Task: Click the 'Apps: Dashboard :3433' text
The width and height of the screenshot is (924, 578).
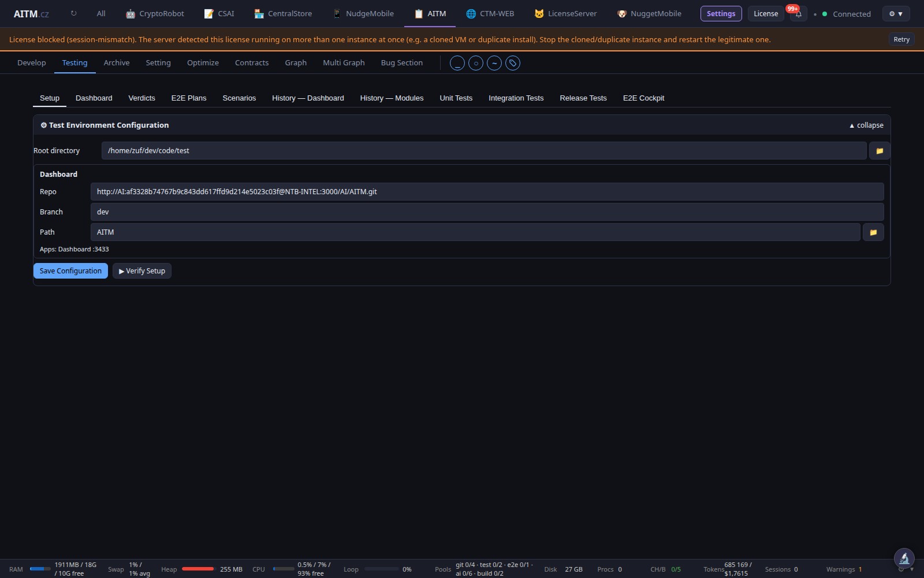Action: pos(74,249)
